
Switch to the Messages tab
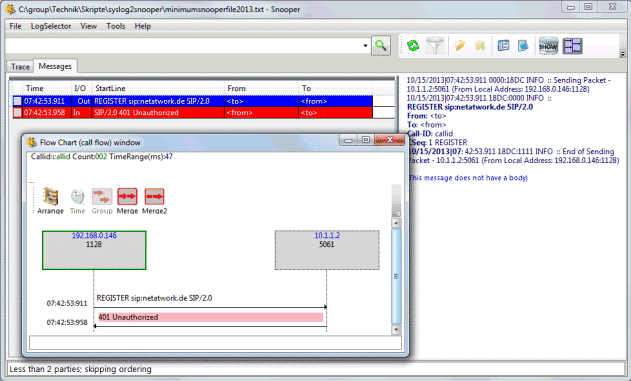pyautogui.click(x=55, y=66)
